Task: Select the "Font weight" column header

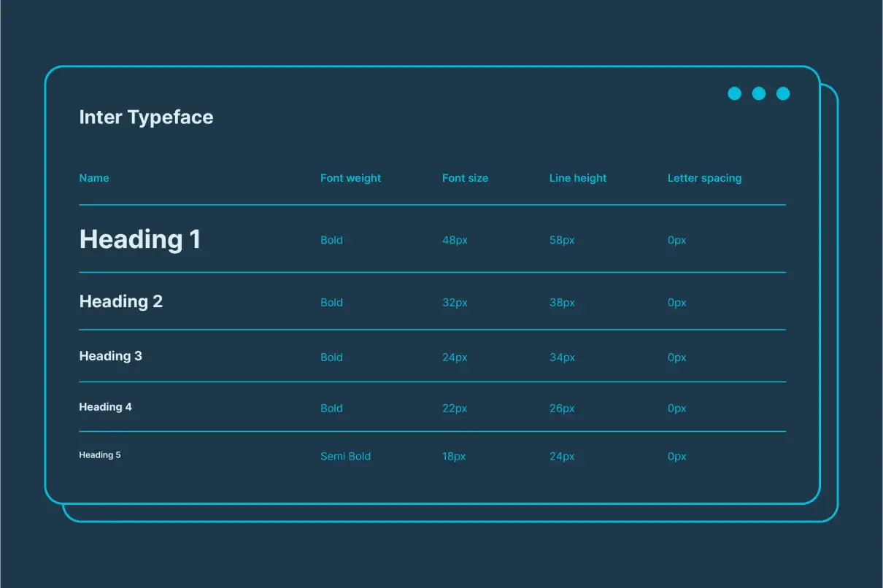Action: [350, 178]
